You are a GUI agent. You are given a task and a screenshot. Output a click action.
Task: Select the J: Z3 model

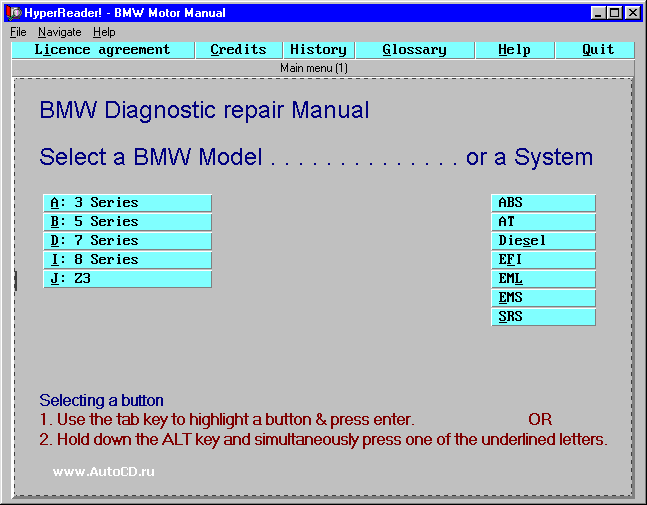click(x=128, y=279)
